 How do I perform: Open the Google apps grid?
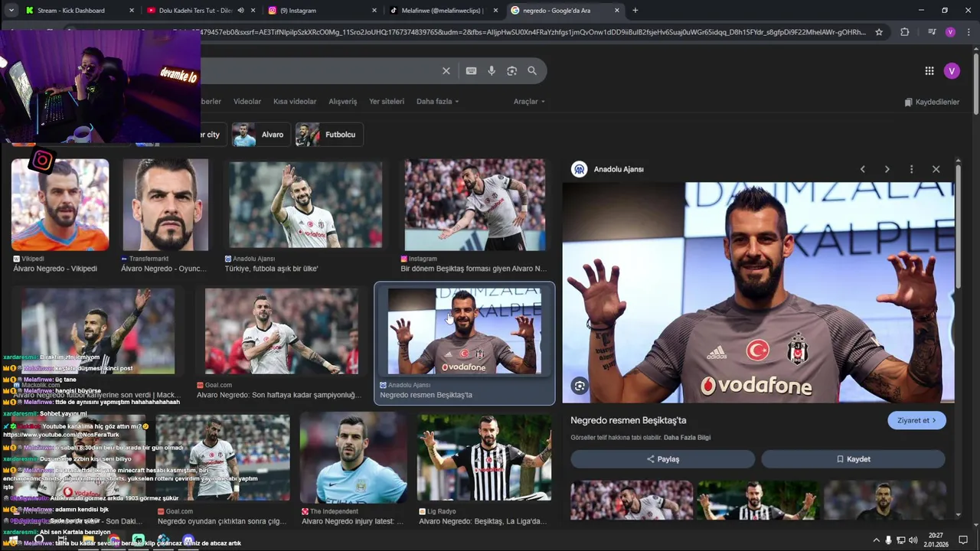(x=929, y=70)
